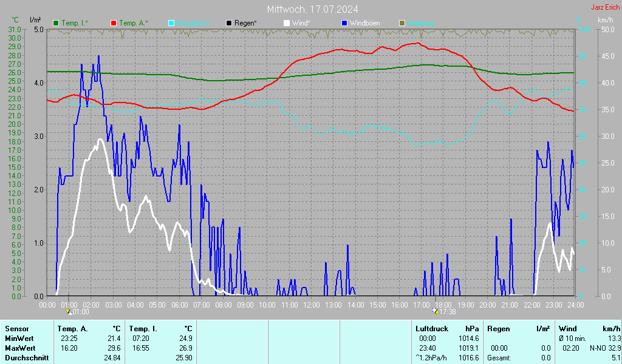The height and width of the screenshot is (364, 622).
Task: Click the 12:00 time axis label
Action: pyautogui.click(x=312, y=305)
